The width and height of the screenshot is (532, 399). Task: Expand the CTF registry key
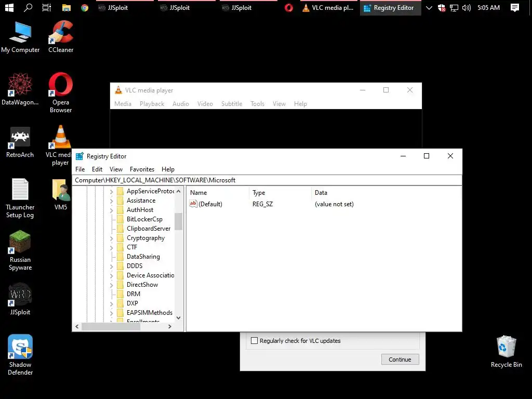pyautogui.click(x=111, y=248)
